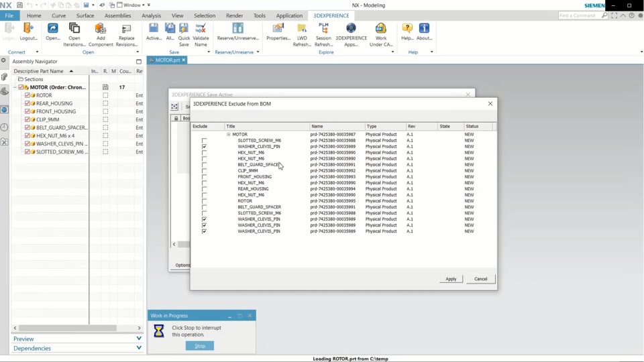Toggle ROTOR visibility checkbox in Assembly Navigator
The height and width of the screenshot is (362, 644).
(x=28, y=95)
